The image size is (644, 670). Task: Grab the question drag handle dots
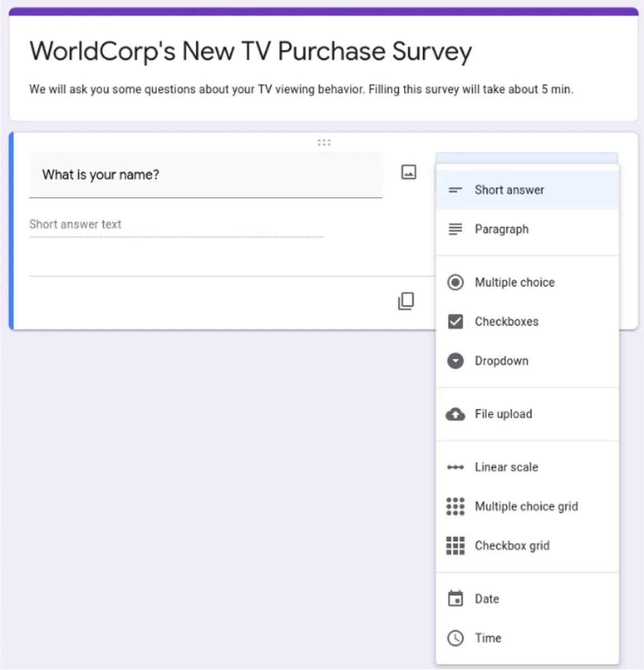pyautogui.click(x=324, y=143)
